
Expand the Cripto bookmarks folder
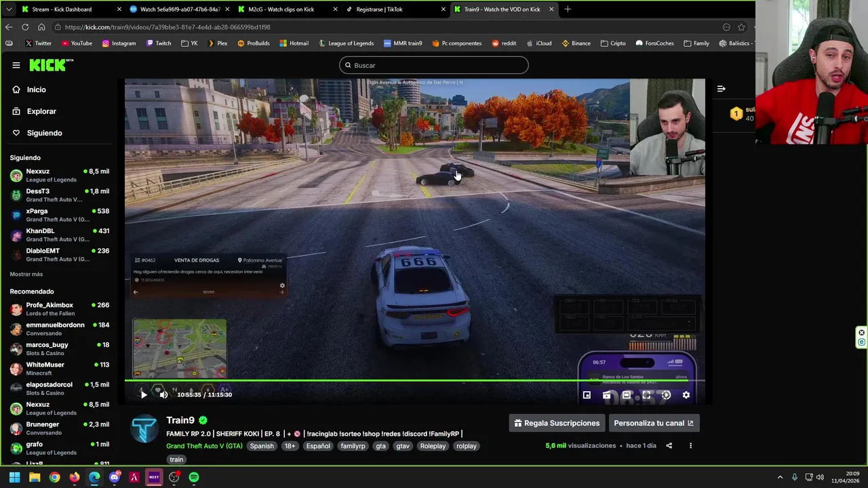coord(612,43)
